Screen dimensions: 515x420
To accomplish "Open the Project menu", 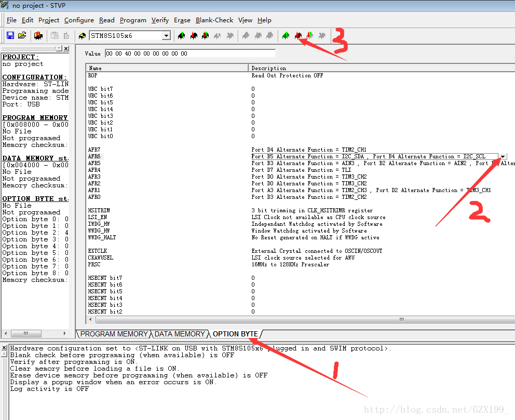I will (49, 20).
